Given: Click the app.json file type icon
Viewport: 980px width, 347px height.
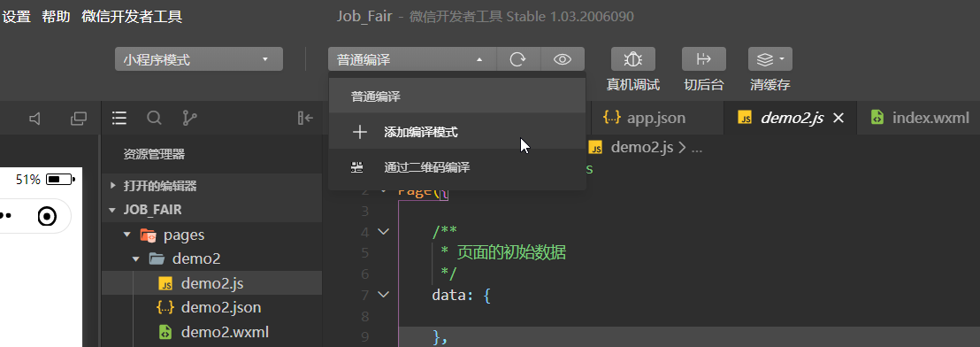Looking at the screenshot, I should 611,118.
